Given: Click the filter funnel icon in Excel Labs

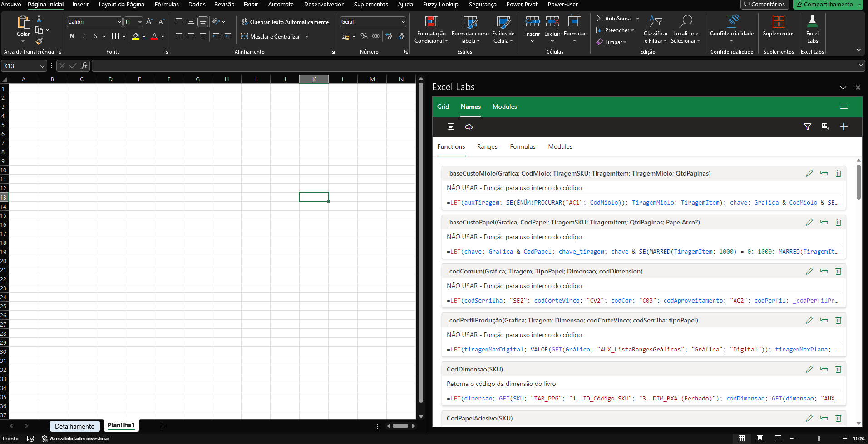Looking at the screenshot, I should click(x=808, y=127).
